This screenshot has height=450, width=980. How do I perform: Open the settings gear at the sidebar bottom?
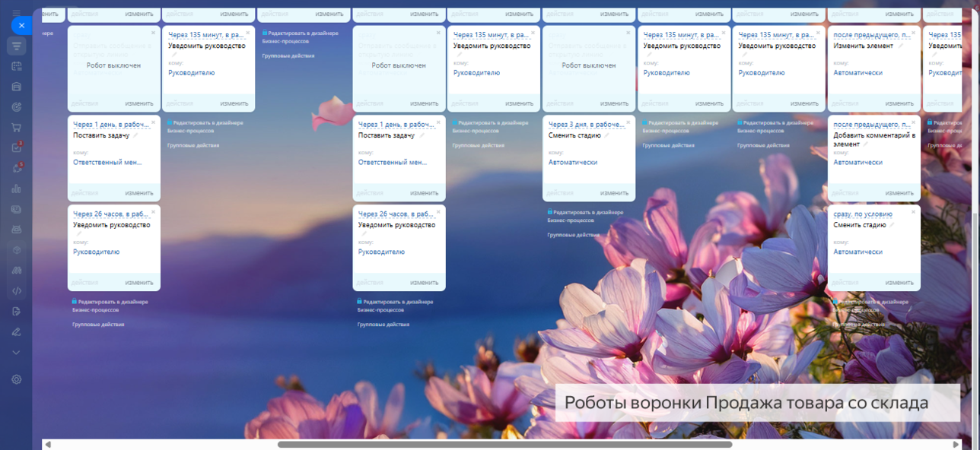coord(17,379)
